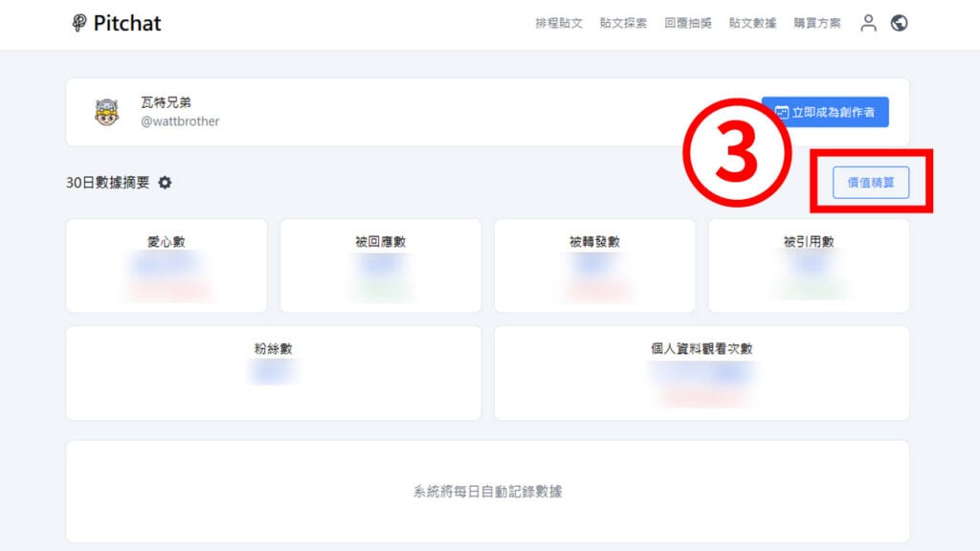The height and width of the screenshot is (551, 980).
Task: Click the 瓦特兄弟 profile avatar
Action: click(107, 113)
